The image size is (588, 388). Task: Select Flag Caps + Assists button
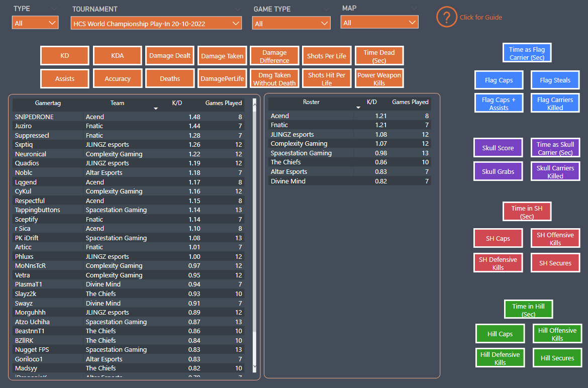coord(499,103)
